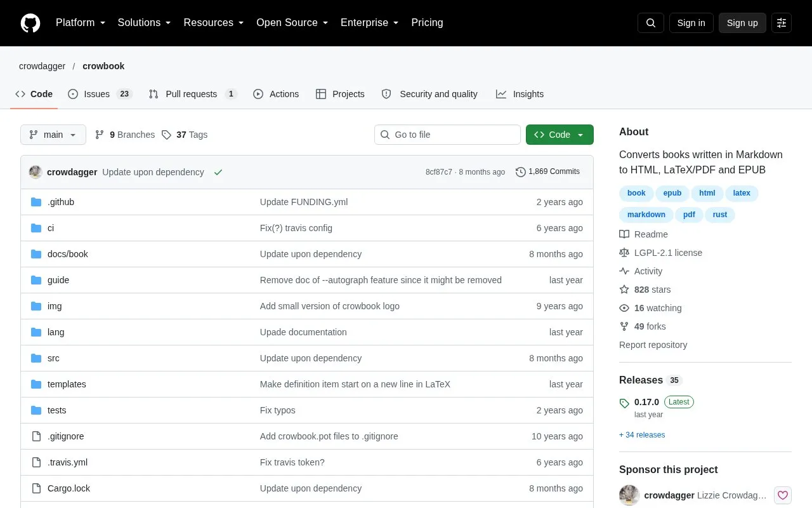Click the license scale icon
The height and width of the screenshot is (508, 812).
coord(624,253)
